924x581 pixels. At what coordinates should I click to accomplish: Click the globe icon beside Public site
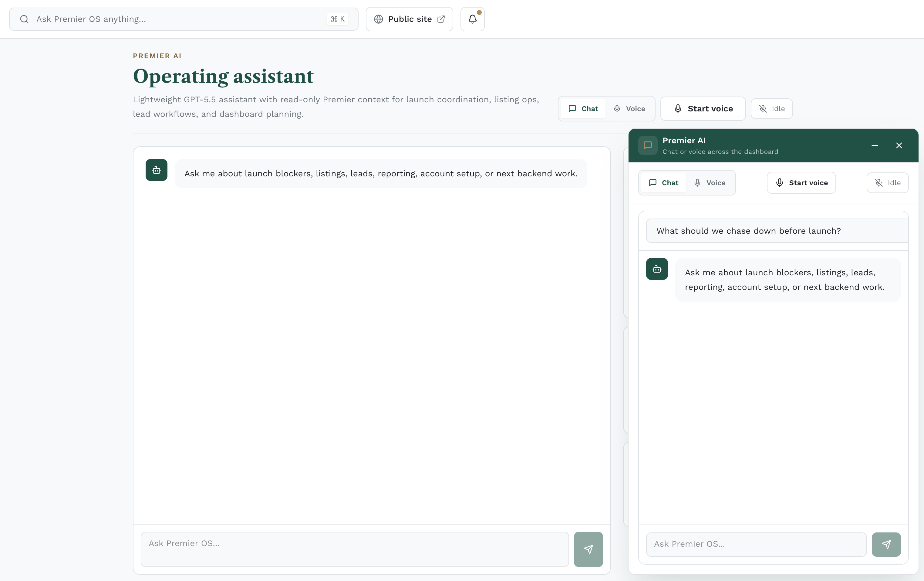378,19
